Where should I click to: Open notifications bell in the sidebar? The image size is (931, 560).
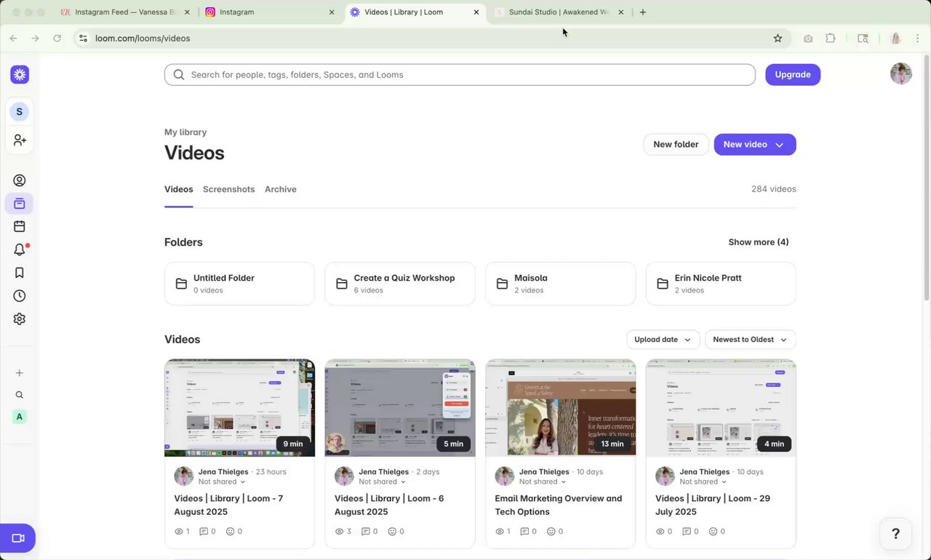point(20,249)
